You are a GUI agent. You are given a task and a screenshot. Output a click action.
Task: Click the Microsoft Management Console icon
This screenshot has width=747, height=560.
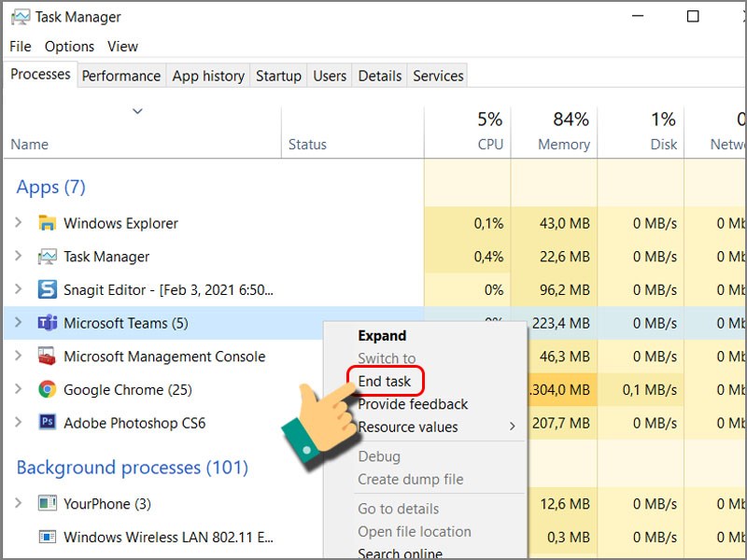(47, 357)
